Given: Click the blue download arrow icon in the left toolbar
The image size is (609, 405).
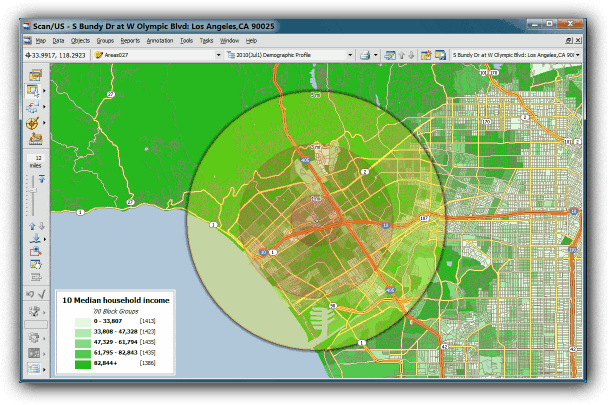Looking at the screenshot, I should coord(35,239).
